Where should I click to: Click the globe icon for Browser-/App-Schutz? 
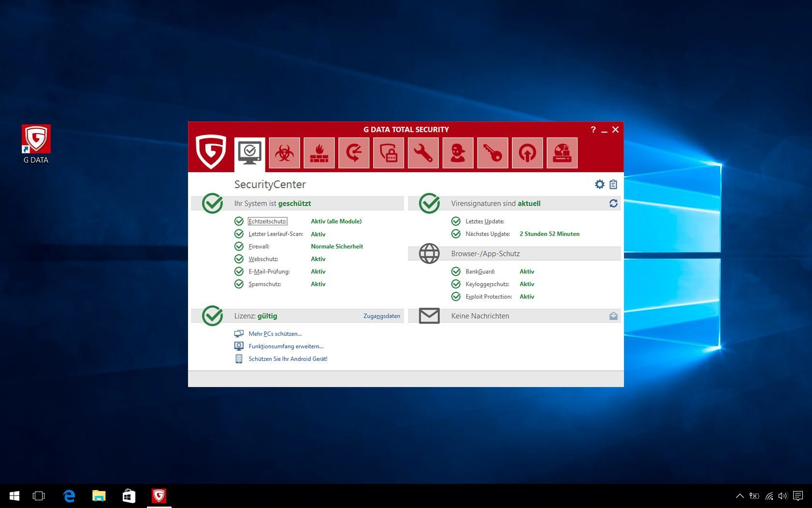click(429, 254)
